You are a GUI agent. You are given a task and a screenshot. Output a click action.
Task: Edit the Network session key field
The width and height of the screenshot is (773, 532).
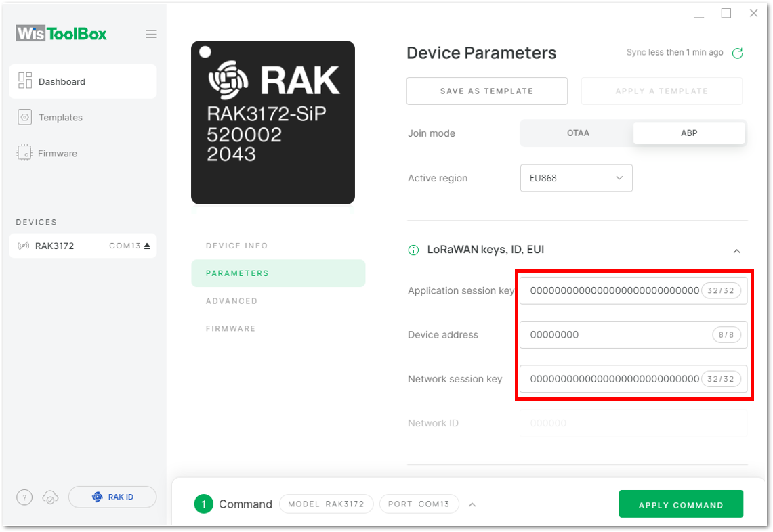tap(633, 379)
